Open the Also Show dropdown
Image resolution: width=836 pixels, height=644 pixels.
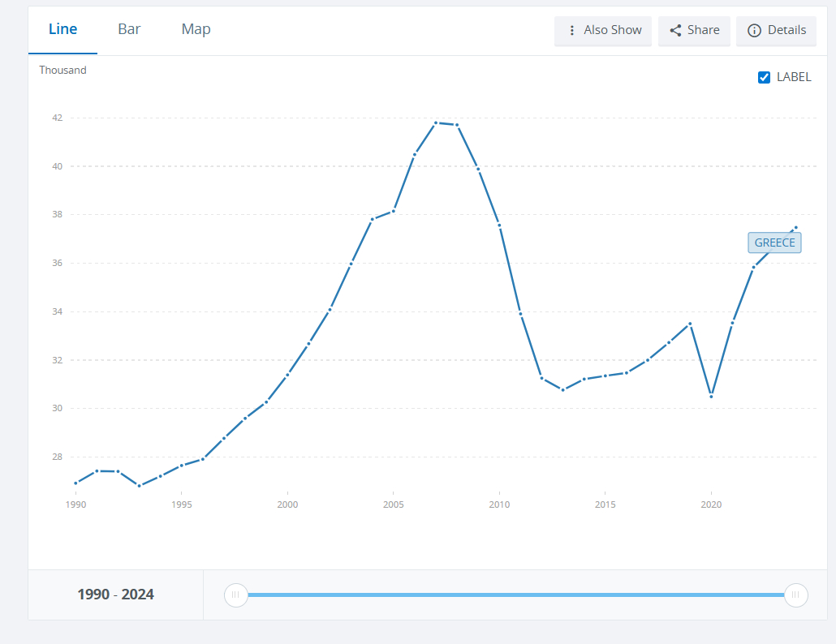coord(603,30)
